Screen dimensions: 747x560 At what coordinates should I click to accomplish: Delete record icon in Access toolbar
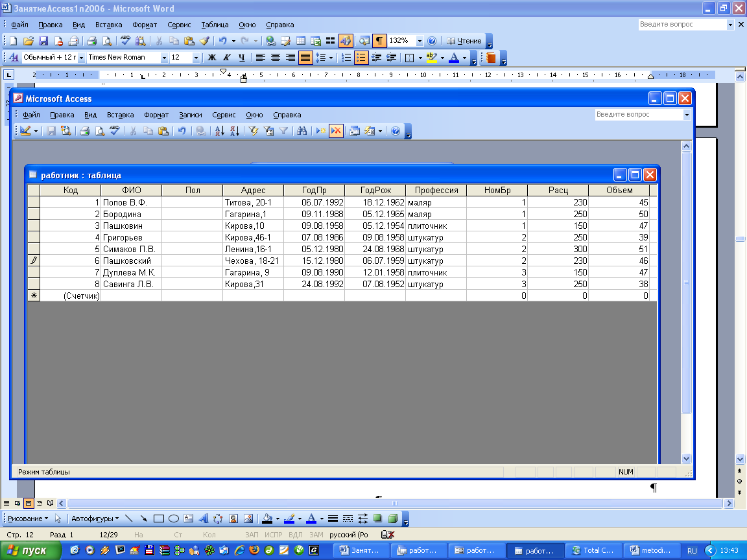pos(336,131)
